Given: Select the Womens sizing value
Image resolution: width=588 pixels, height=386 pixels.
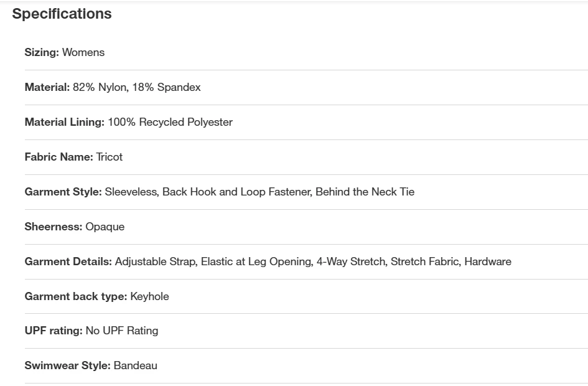Looking at the screenshot, I should click(x=83, y=52).
